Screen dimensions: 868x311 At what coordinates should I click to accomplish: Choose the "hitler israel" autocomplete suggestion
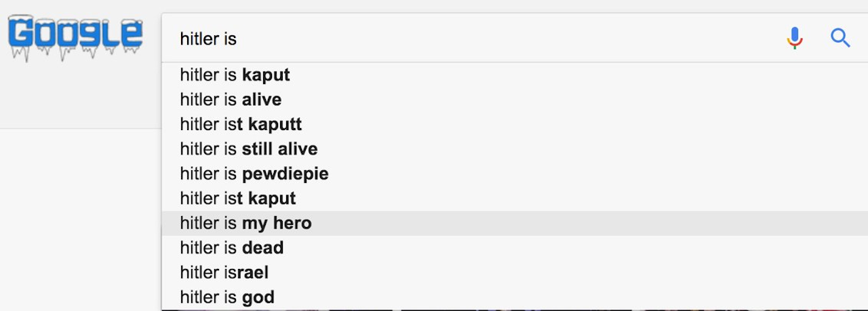[224, 272]
